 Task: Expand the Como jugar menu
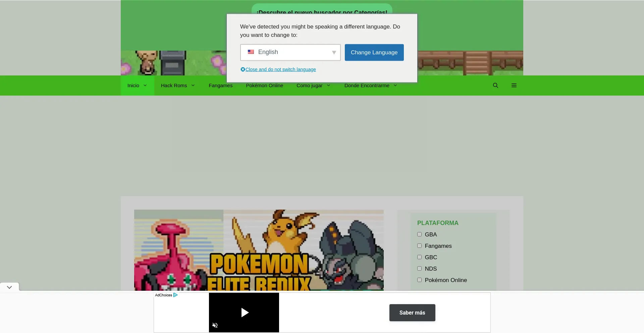313,86
